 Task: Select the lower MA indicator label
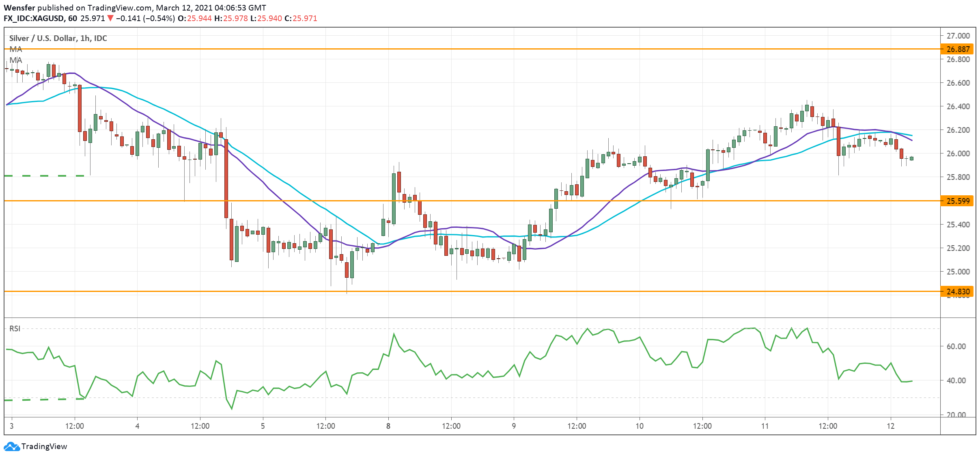(x=15, y=60)
